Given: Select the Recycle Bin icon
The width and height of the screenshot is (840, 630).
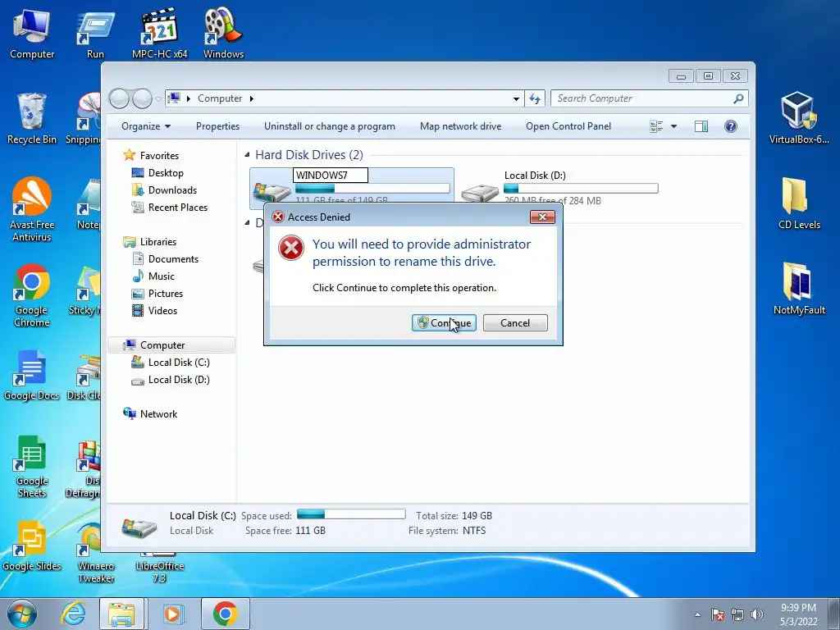Looking at the screenshot, I should pos(32,118).
